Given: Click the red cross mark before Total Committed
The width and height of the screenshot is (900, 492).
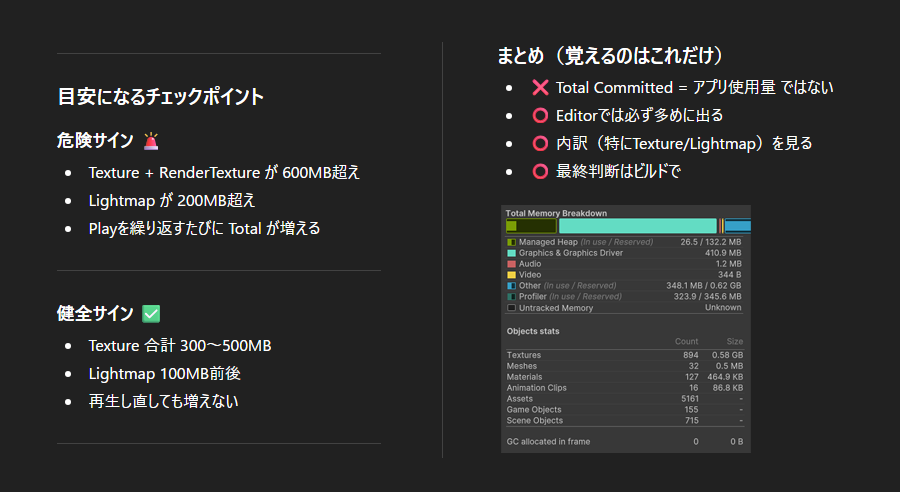Looking at the screenshot, I should click(x=540, y=88).
